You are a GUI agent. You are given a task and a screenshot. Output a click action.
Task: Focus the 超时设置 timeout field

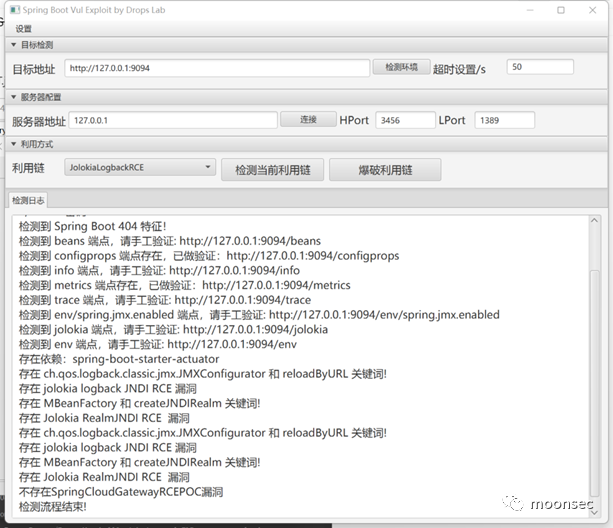pos(540,67)
